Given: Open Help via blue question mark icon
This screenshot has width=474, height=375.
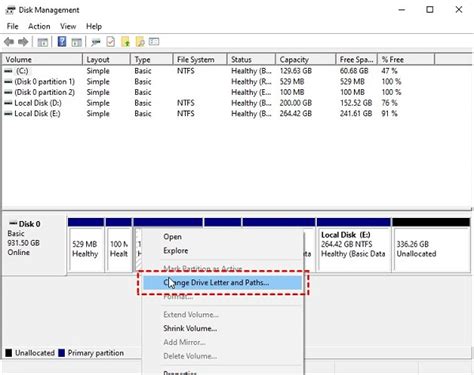Looking at the screenshot, I should click(x=62, y=42).
